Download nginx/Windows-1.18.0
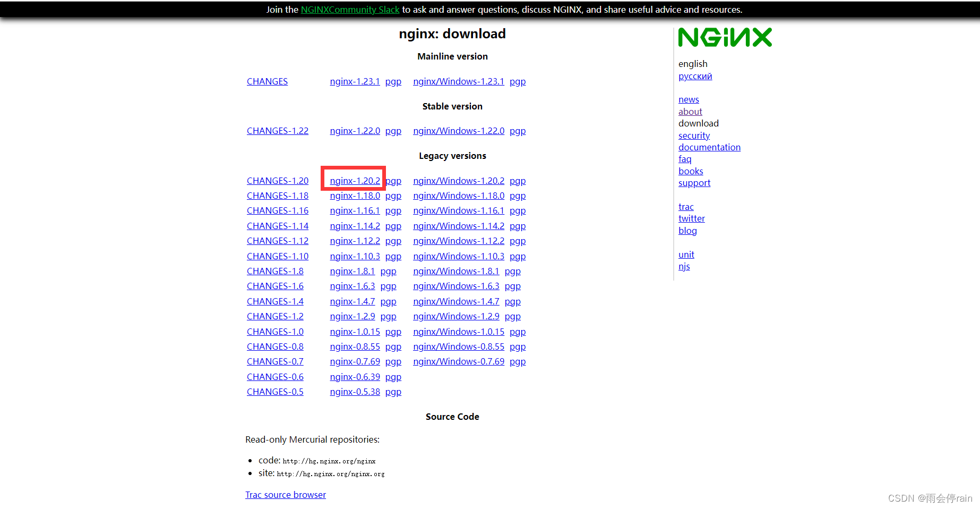 point(459,196)
